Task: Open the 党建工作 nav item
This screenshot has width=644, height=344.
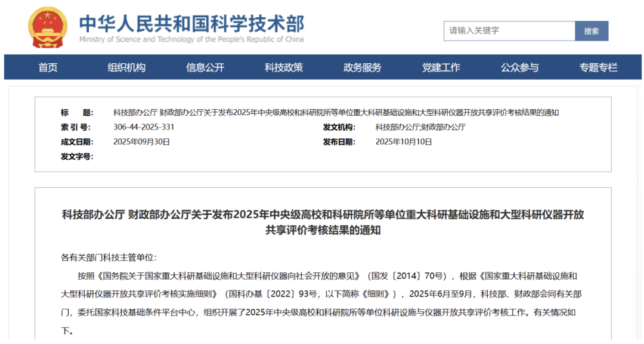Action: coord(441,67)
